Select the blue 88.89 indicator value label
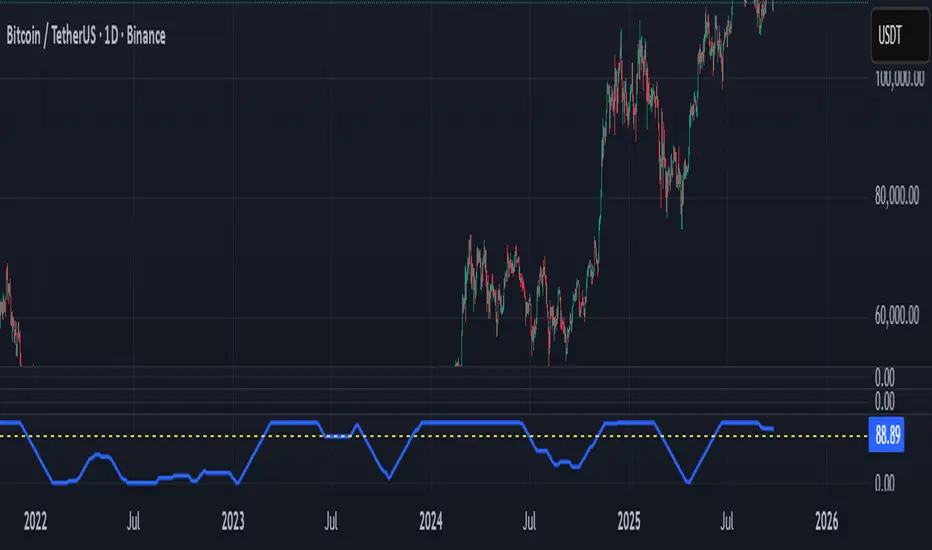 [x=888, y=436]
